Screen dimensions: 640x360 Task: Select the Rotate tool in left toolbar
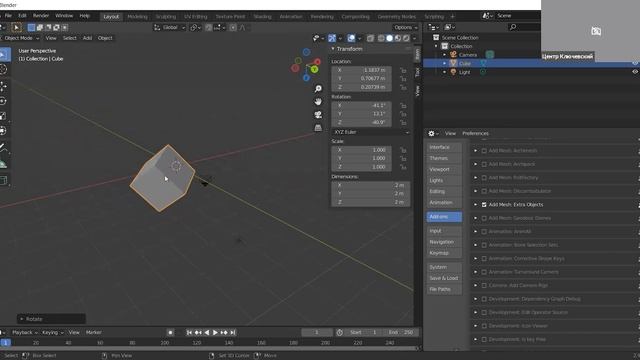click(x=3, y=101)
